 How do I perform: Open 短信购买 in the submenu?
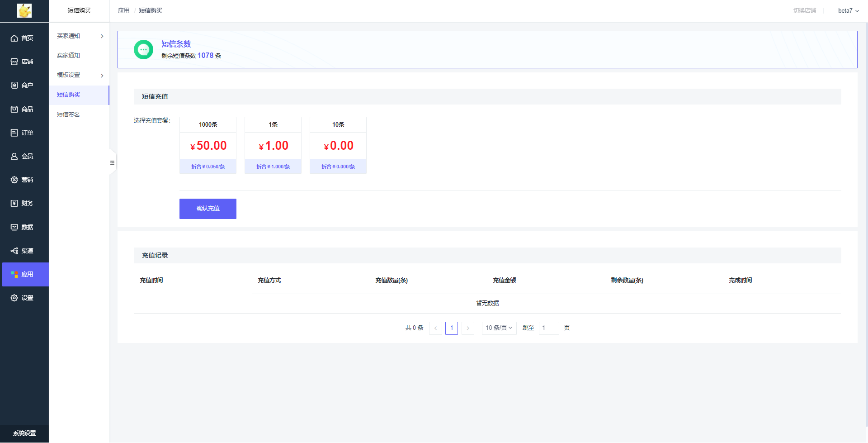click(x=79, y=95)
